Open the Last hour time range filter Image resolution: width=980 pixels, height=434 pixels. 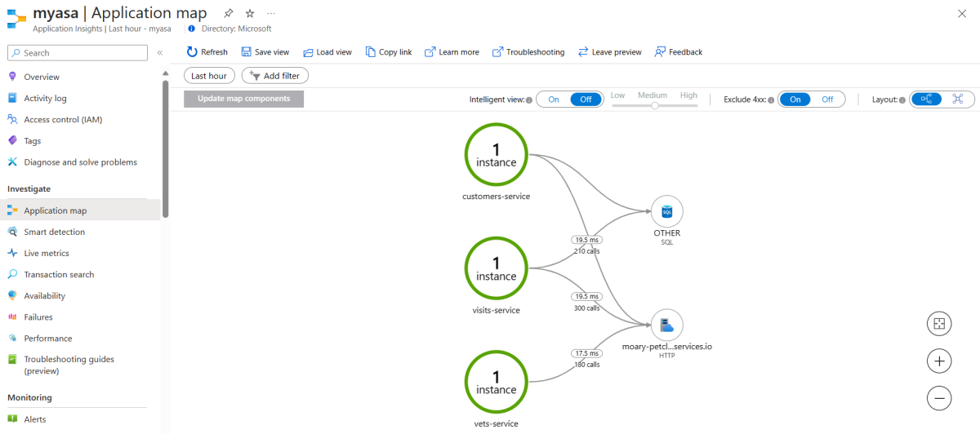(x=209, y=76)
